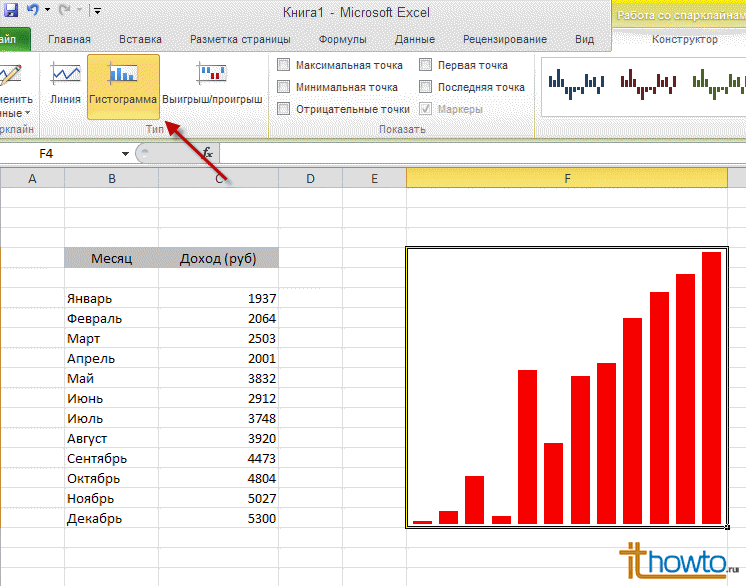Select column B header
This screenshot has width=746, height=586.
112,179
